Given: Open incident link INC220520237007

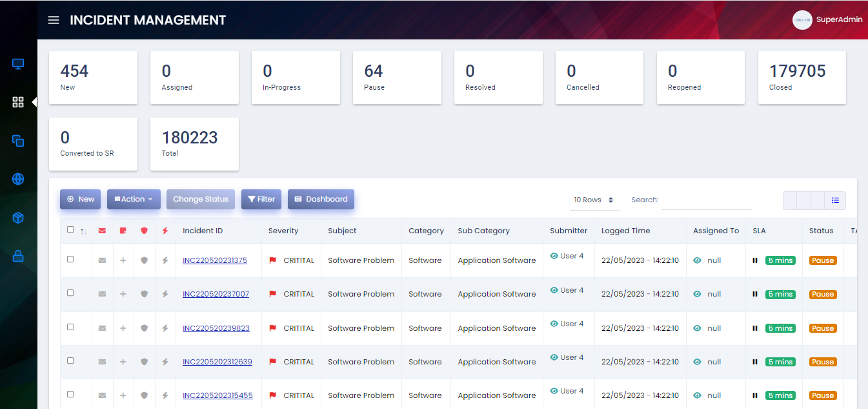Looking at the screenshot, I should tap(216, 294).
